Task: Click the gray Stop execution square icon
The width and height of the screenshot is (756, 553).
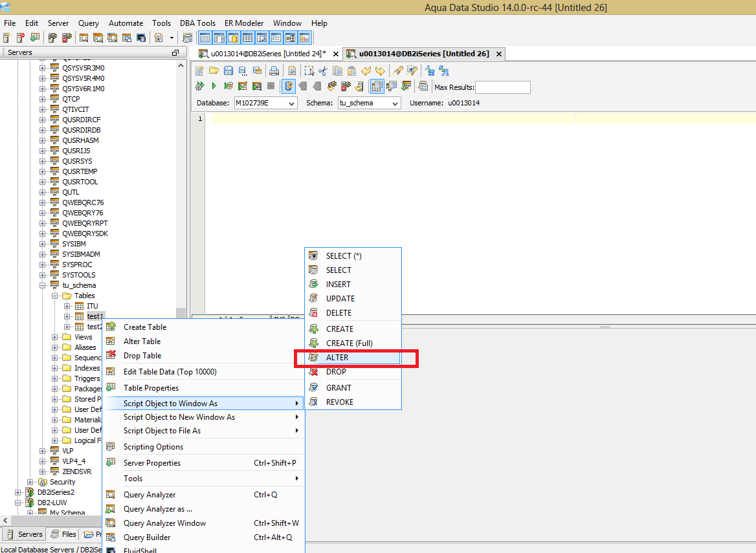Action: 271,86
